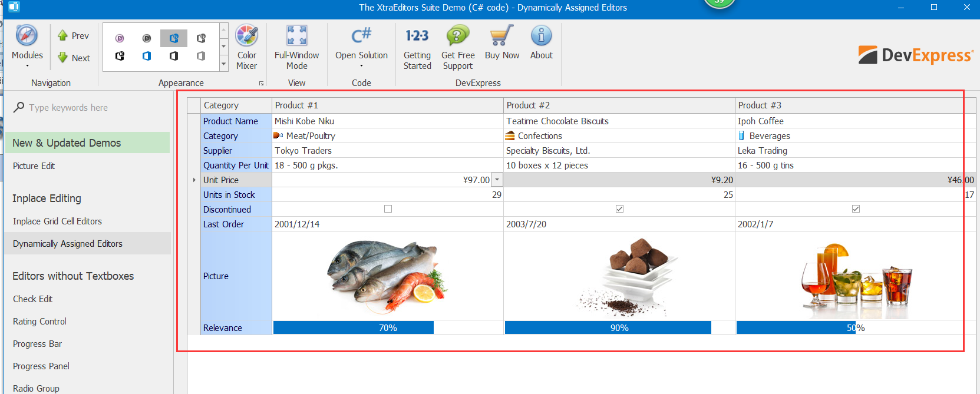Open the About dialog
The width and height of the screenshot is (980, 394).
point(542,42)
